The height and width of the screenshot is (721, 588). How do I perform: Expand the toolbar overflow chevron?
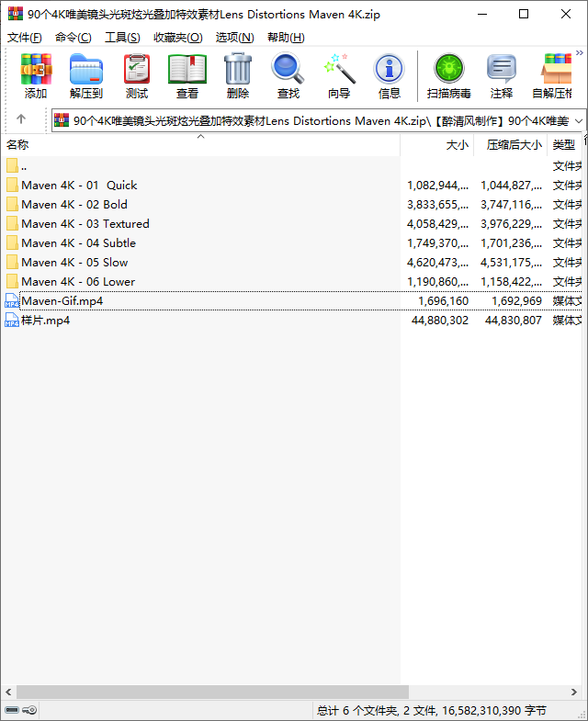(x=579, y=53)
